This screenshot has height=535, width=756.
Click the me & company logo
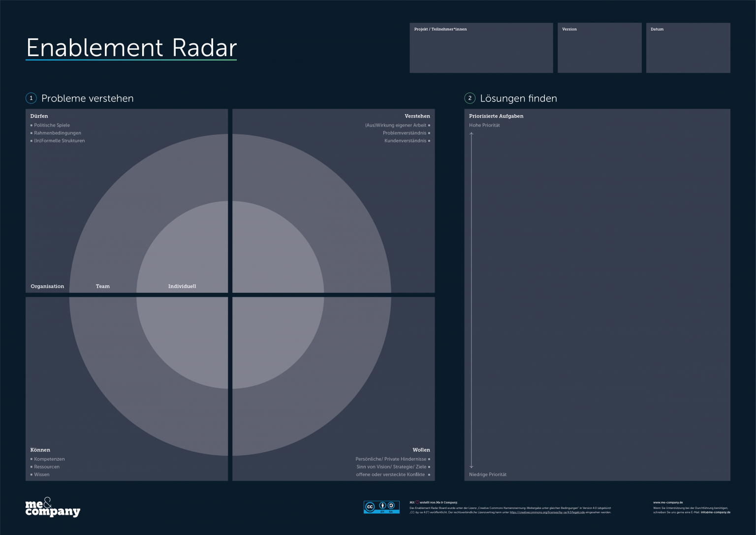pyautogui.click(x=52, y=507)
